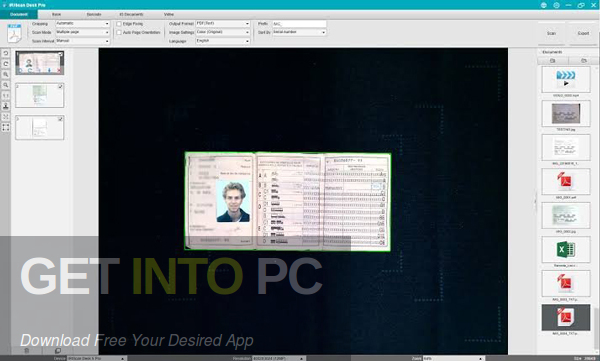Collapse the Documents panel splitter handle

pyautogui.click(x=535, y=201)
